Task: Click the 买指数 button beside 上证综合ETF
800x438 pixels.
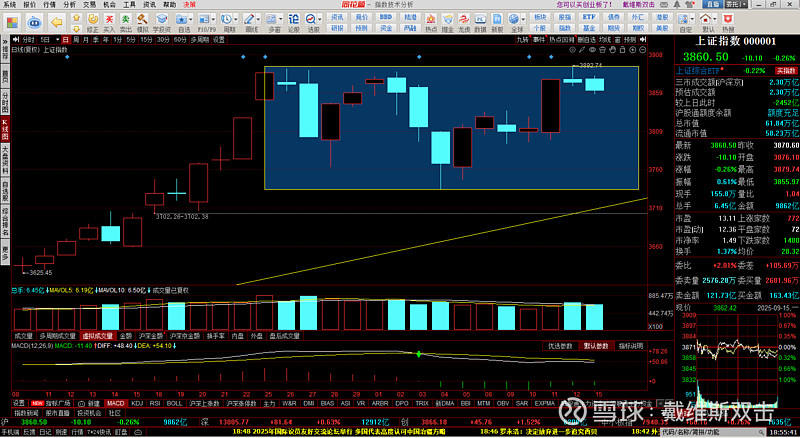Action: (786, 71)
